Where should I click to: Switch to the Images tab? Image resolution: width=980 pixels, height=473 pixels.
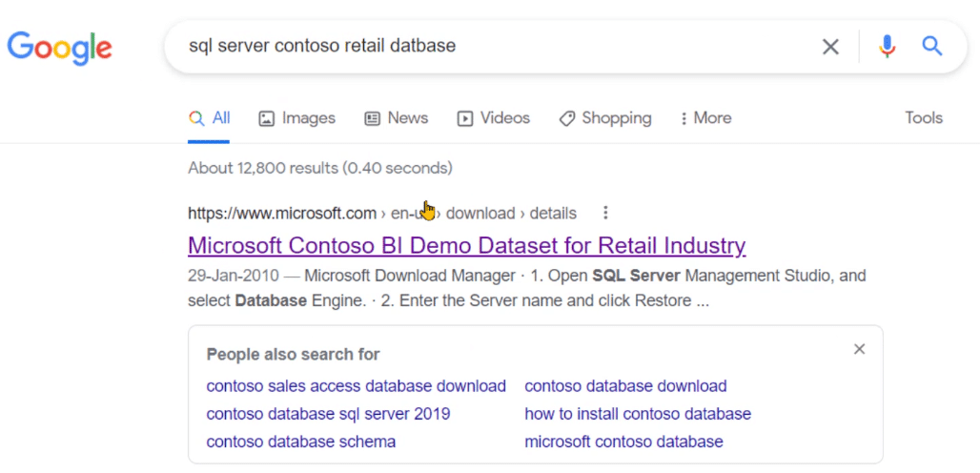(296, 118)
